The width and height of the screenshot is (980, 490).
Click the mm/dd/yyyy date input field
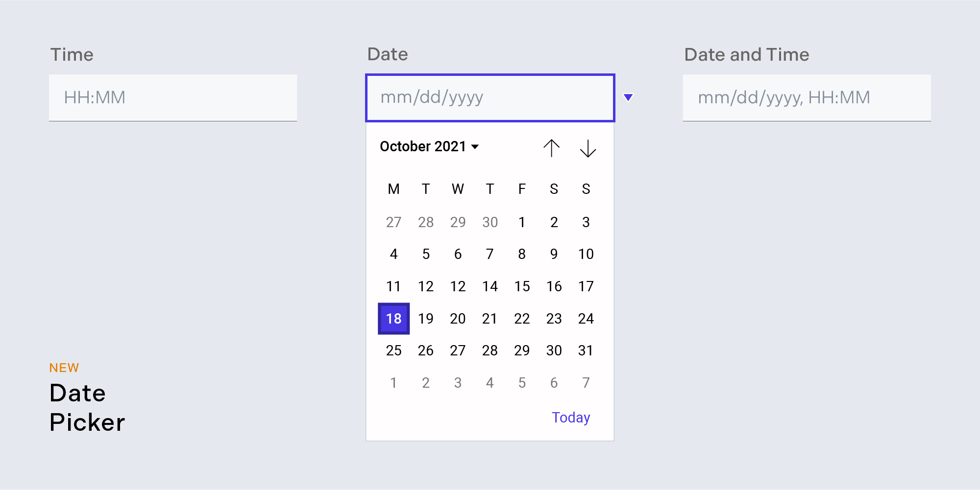(x=490, y=97)
